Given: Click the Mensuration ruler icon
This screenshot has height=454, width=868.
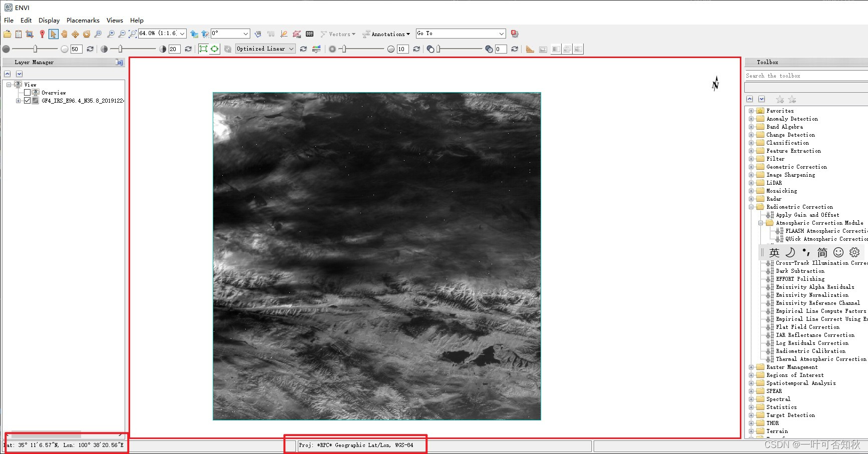Looking at the screenshot, I should [x=530, y=49].
